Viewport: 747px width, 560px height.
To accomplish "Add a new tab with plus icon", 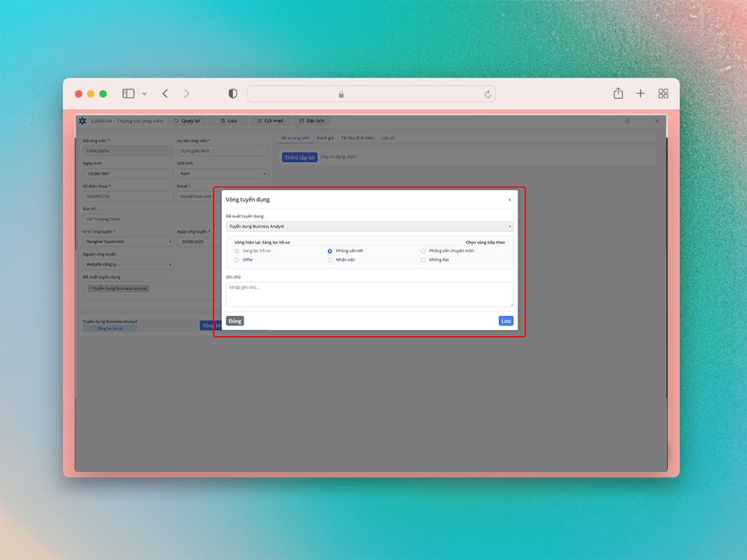I will coord(640,93).
